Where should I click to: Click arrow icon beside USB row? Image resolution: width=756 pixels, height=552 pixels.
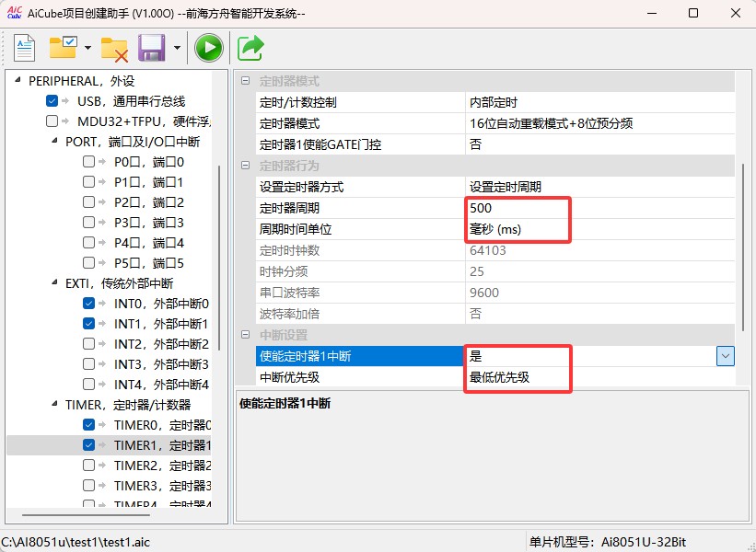click(x=65, y=101)
